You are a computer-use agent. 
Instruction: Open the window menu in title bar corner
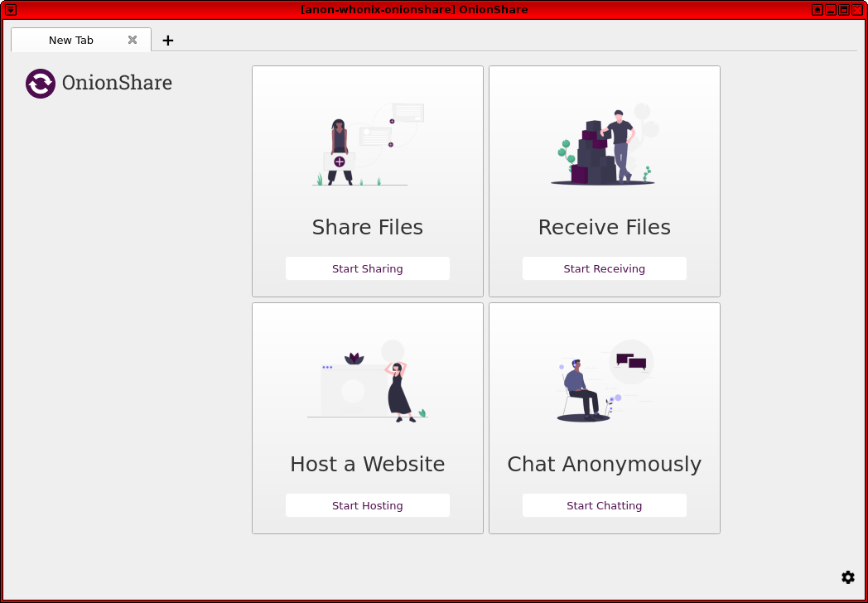(x=10, y=10)
